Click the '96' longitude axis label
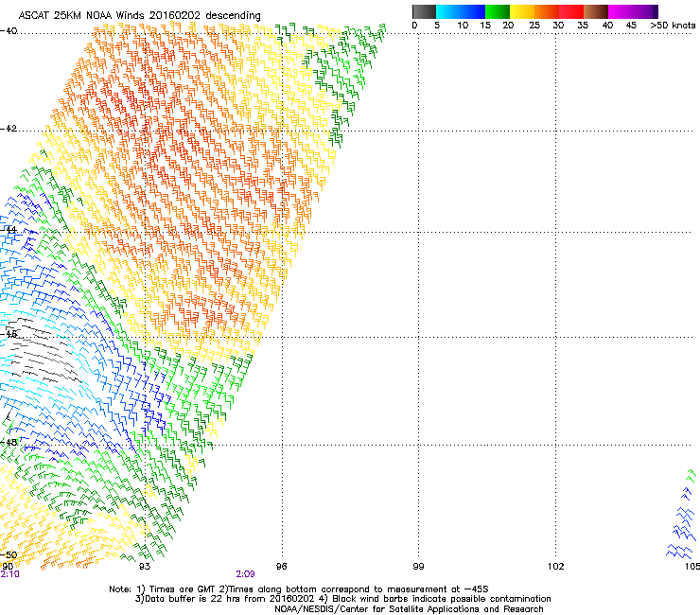Viewport: 700px width, 615px height. click(282, 567)
